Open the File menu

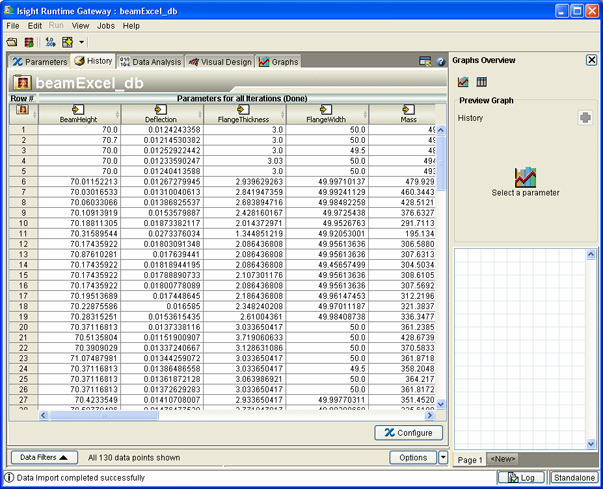pos(13,26)
